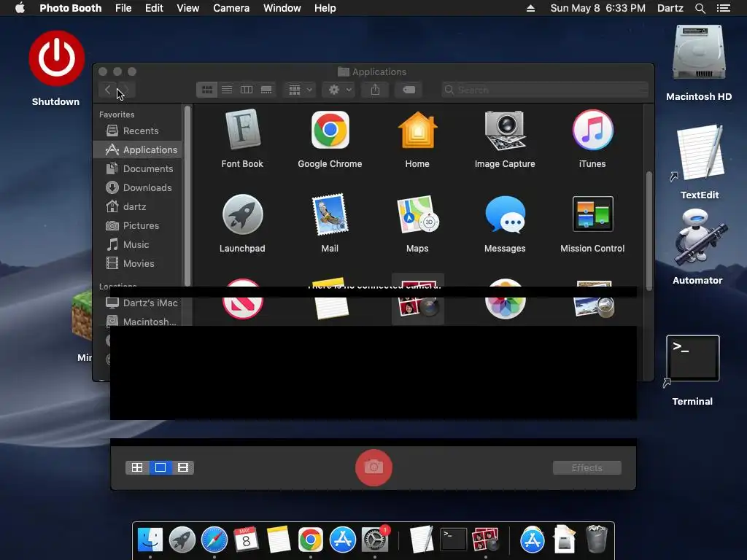Viewport: 747px width, 560px height.
Task: Open the Photo Booth application menu
Action: tap(71, 8)
